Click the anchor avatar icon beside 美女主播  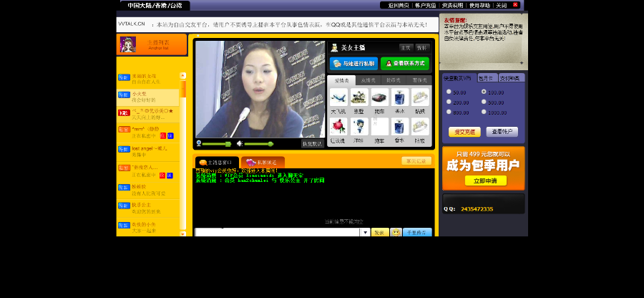pos(334,48)
